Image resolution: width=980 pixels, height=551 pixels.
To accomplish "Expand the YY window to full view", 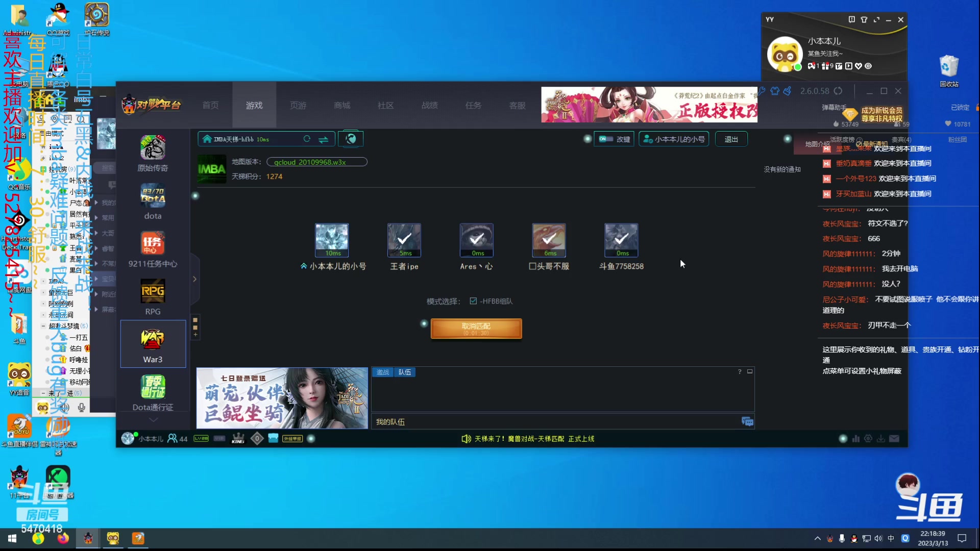I will (x=876, y=19).
